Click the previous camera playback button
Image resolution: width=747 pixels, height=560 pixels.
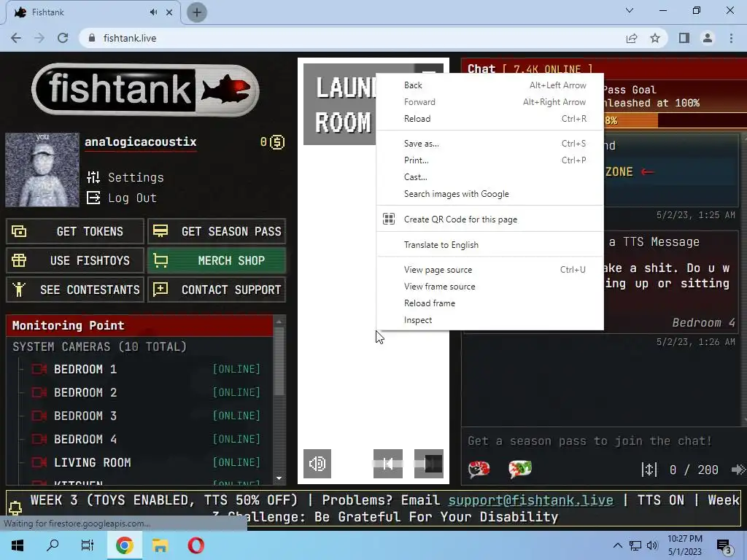click(388, 463)
